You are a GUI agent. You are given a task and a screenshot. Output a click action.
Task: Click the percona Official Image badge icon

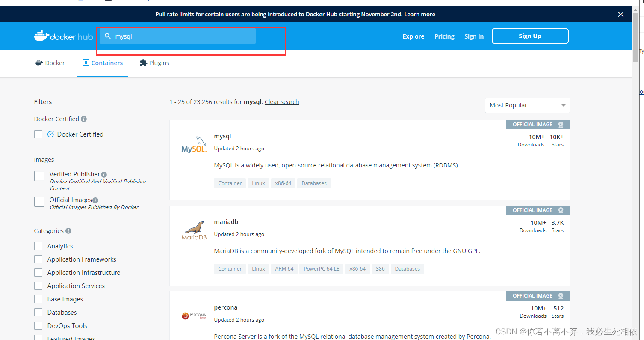click(561, 296)
